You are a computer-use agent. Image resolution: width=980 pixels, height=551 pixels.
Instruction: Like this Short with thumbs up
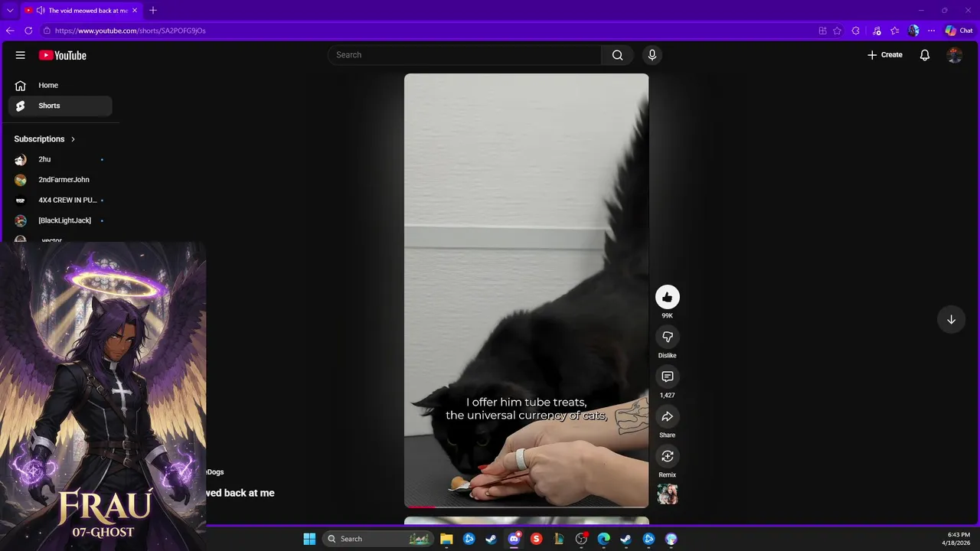[x=668, y=297]
